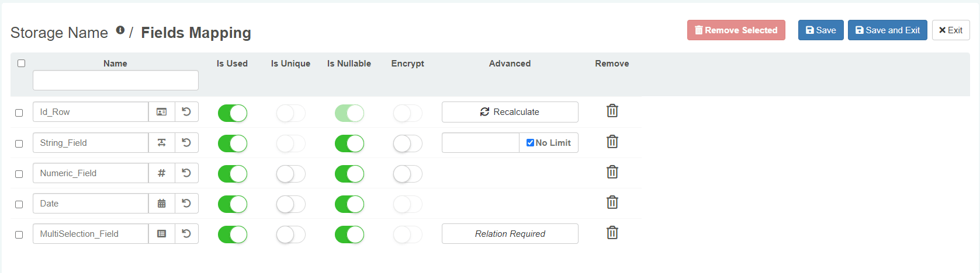980x273 pixels.
Task: Uncheck the No Limit checkbox
Action: pyautogui.click(x=530, y=143)
